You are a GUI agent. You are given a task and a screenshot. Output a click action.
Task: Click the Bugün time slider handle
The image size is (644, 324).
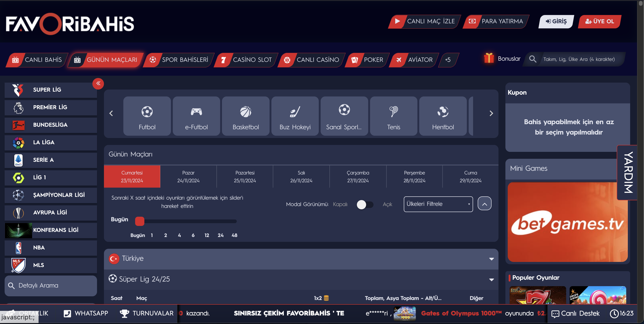[x=140, y=221]
